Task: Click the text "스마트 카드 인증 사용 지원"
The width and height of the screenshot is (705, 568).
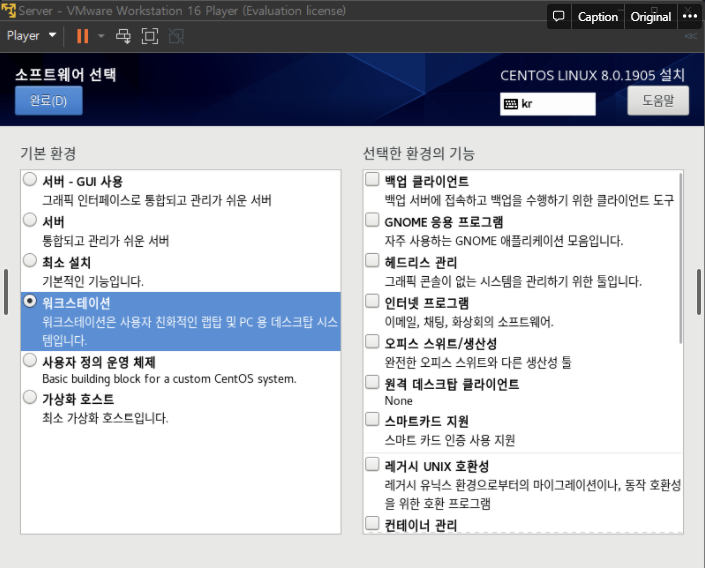Action: tap(450, 440)
